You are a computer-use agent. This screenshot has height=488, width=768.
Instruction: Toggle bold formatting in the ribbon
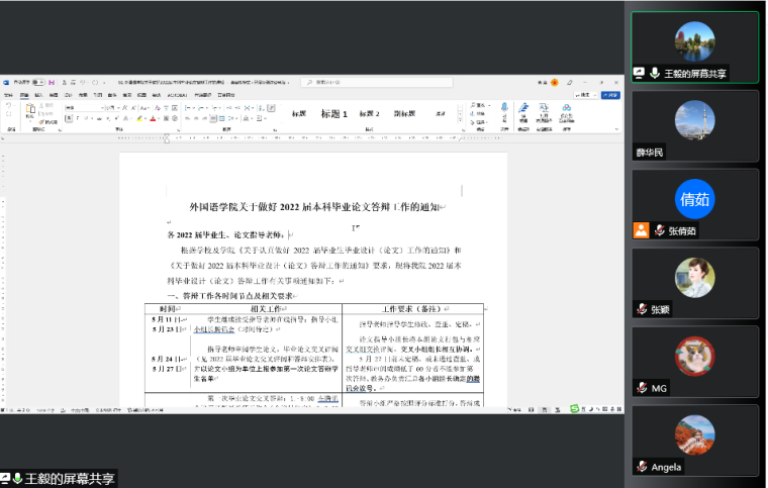[x=71, y=116]
